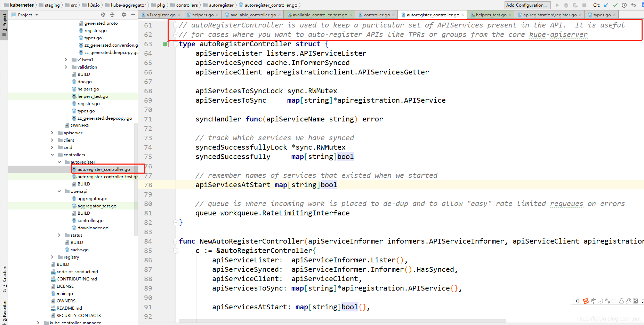Click the Run configuration play icon

(557, 5)
